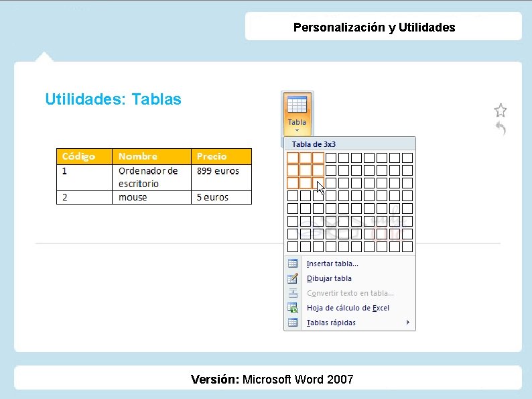Click the 'Versión: Microsoft Word 2007' footer
This screenshot has height=399, width=532.
coord(272,379)
